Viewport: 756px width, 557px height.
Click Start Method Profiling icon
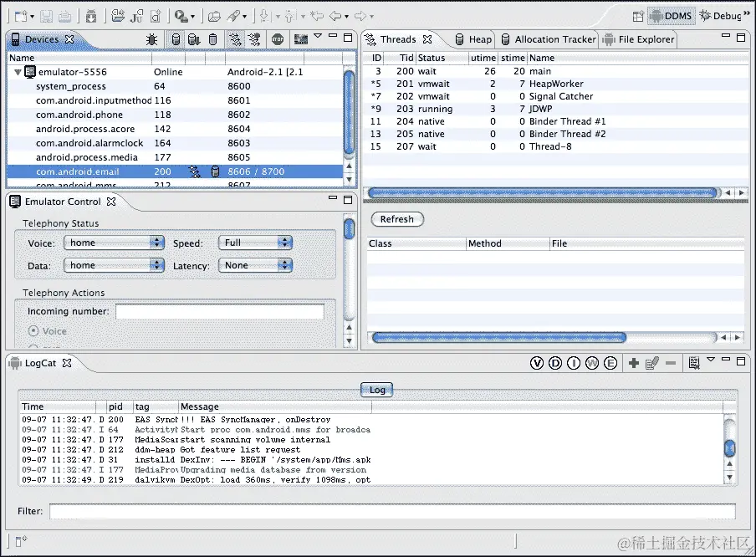[x=254, y=39]
